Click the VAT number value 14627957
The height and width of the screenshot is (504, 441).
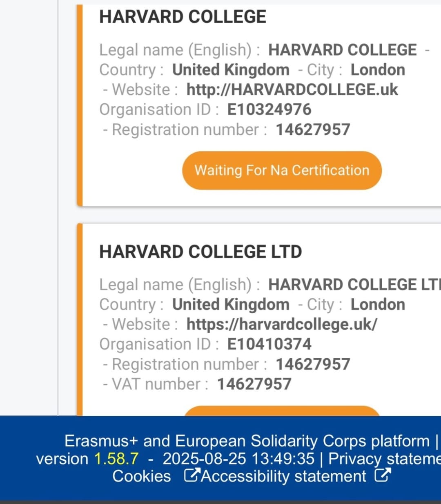click(x=254, y=384)
